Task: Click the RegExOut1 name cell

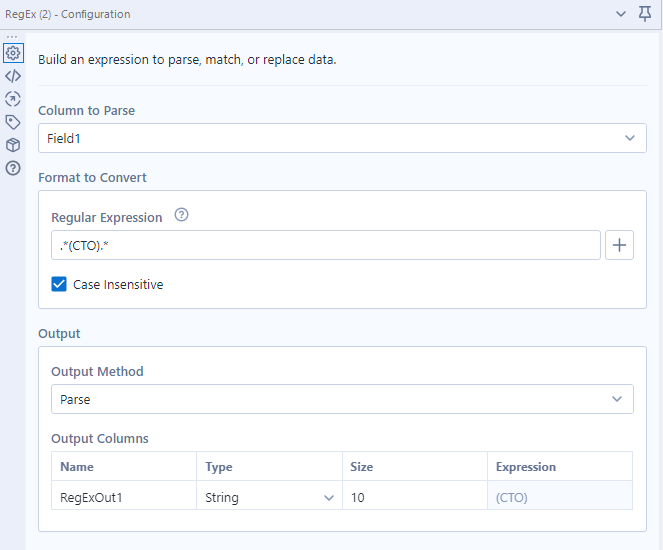Action: point(124,497)
